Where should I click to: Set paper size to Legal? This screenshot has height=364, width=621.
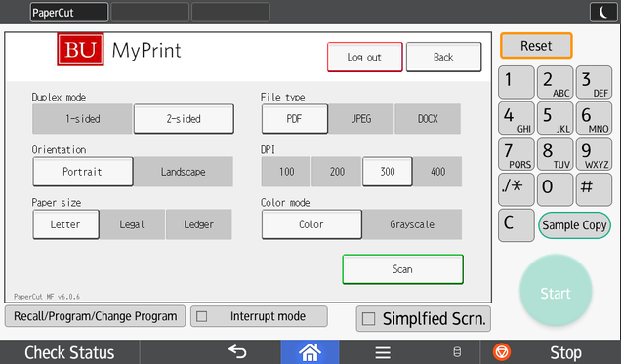pos(132,224)
